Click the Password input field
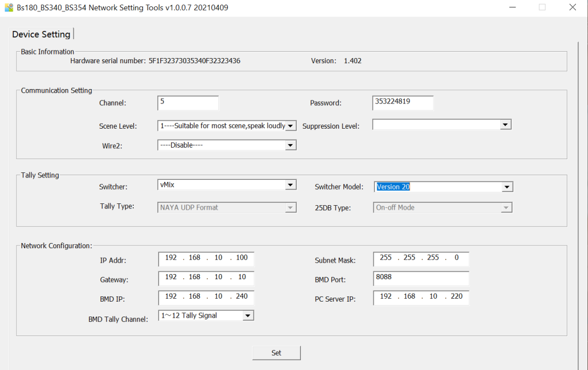 (403, 103)
